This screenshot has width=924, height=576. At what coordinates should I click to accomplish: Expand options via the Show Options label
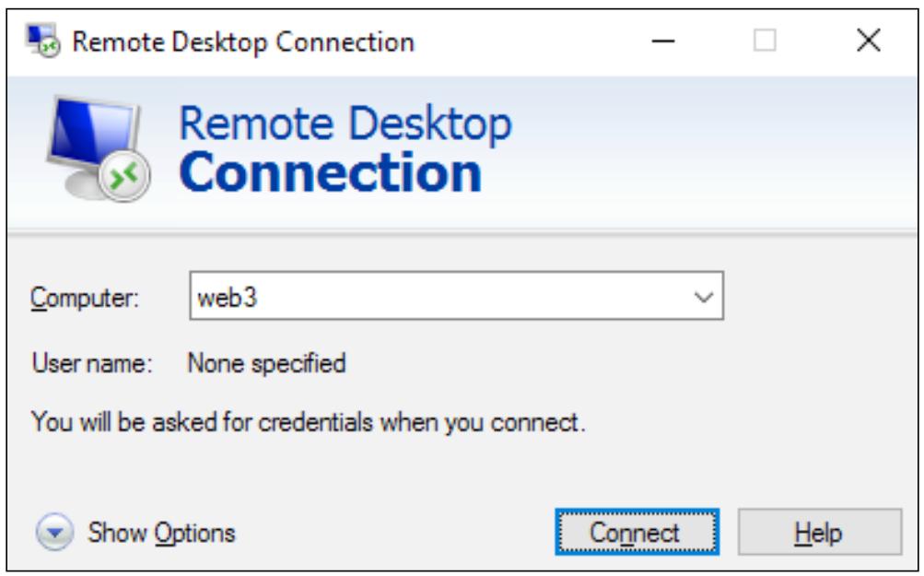(x=161, y=533)
